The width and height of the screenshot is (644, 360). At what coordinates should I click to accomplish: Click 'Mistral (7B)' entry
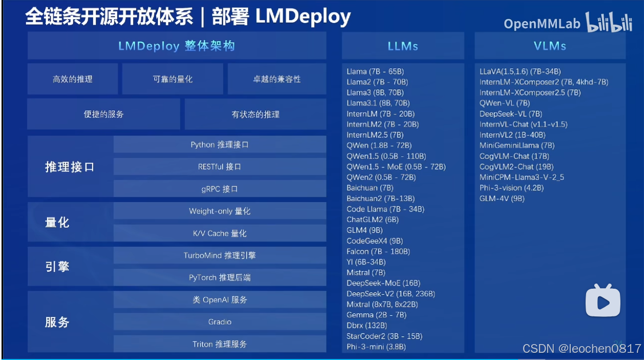pos(366,272)
